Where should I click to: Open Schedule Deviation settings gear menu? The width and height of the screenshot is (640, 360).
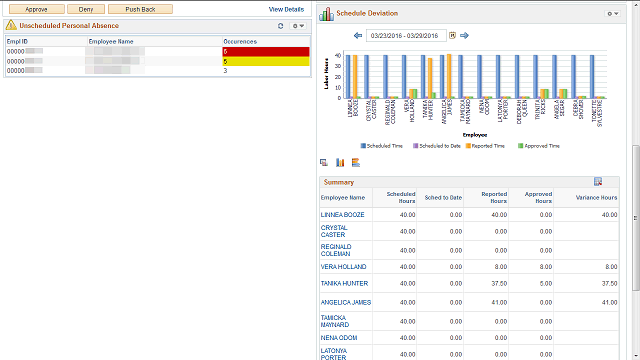(x=613, y=13)
